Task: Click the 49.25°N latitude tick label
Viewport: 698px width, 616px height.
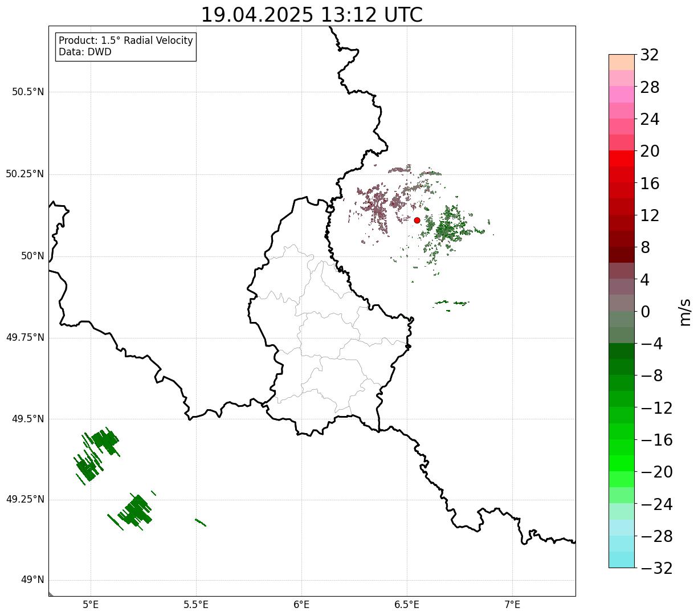Action: click(x=25, y=500)
